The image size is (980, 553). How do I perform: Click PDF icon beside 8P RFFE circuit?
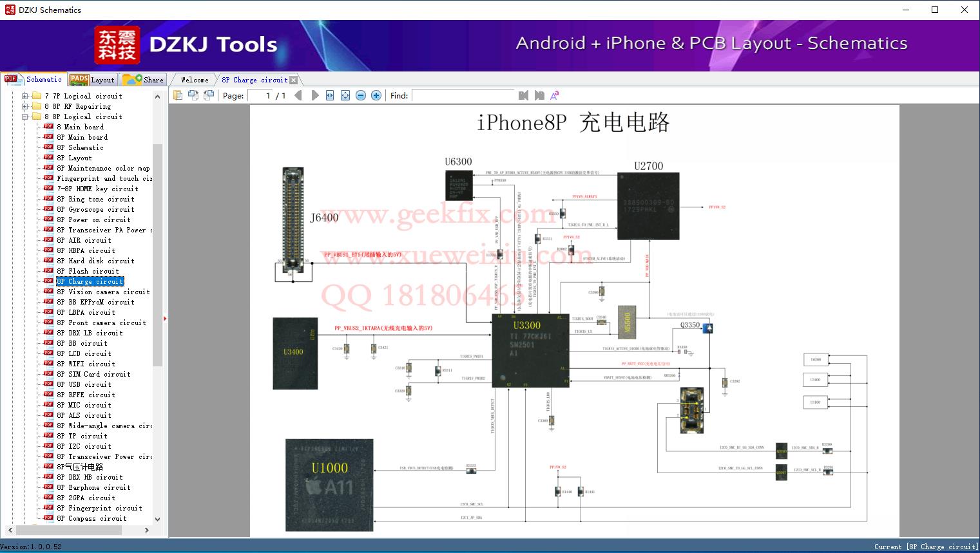(x=48, y=394)
